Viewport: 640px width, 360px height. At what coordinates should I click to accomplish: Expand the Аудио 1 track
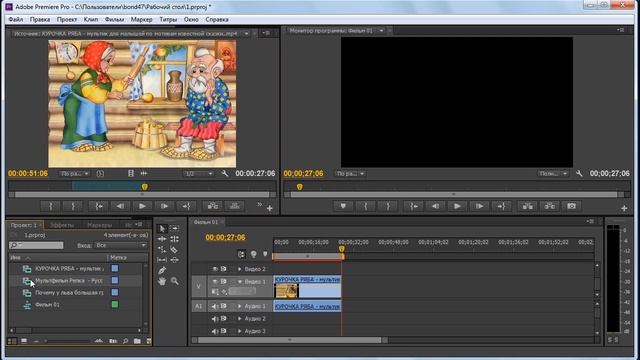(x=240, y=306)
